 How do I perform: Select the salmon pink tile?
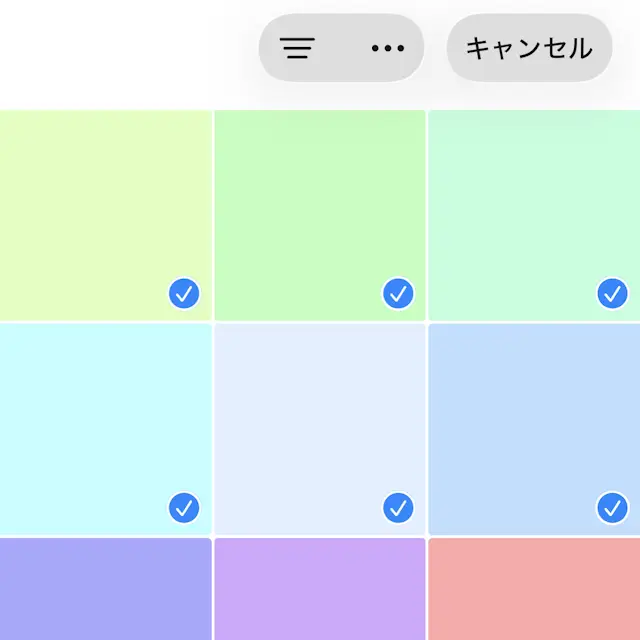coord(534,590)
